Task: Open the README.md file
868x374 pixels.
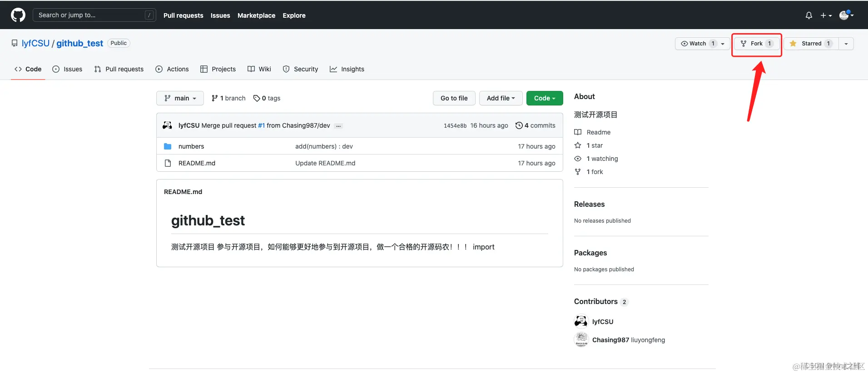Action: tap(197, 163)
